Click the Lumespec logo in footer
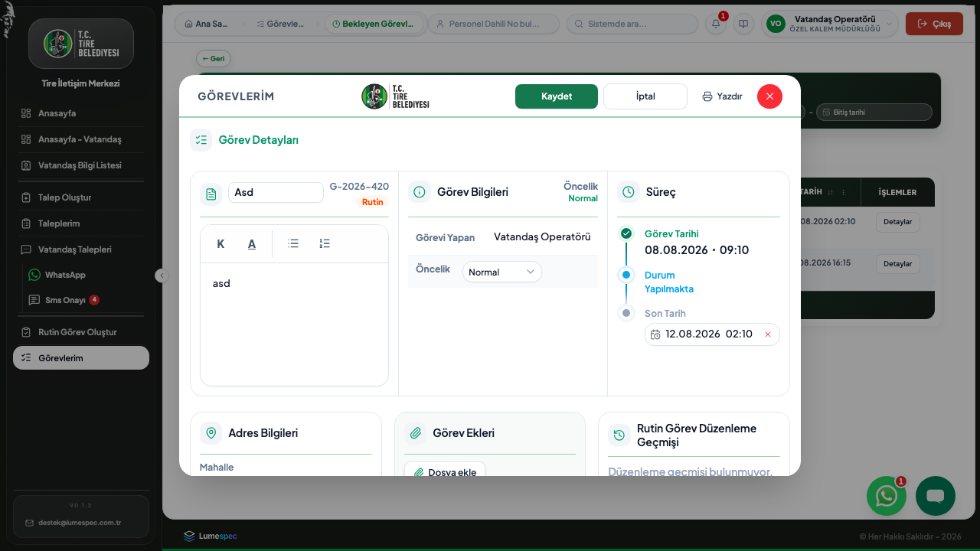 point(211,536)
